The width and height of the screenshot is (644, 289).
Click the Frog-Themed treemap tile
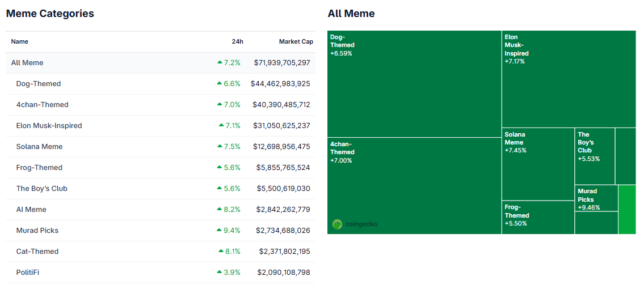pos(538,217)
